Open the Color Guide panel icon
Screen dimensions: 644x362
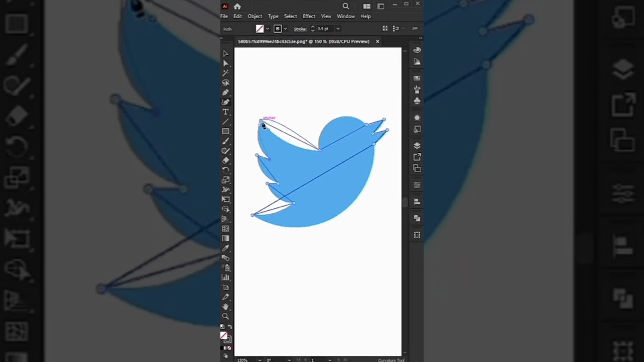tap(417, 62)
